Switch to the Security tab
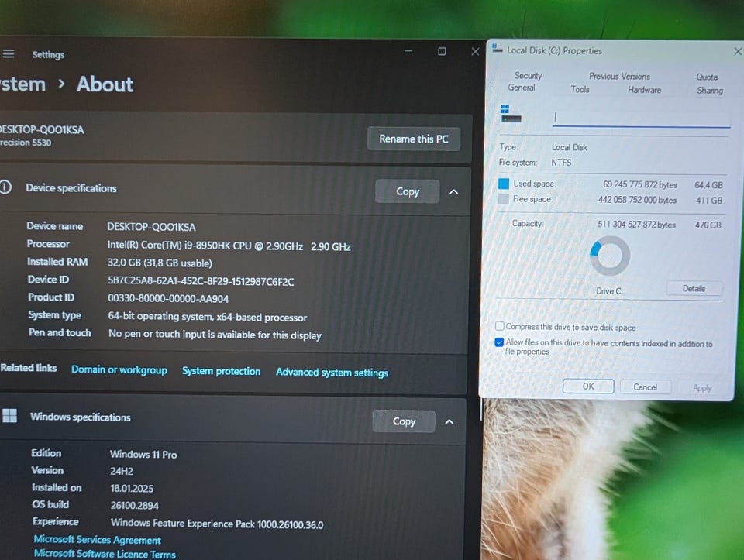This screenshot has height=560, width=744. 528,76
